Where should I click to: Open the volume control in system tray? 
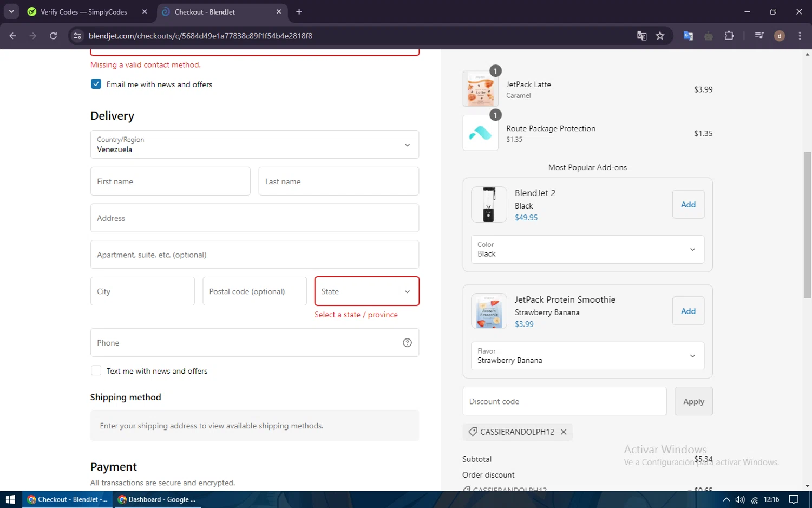point(739,499)
